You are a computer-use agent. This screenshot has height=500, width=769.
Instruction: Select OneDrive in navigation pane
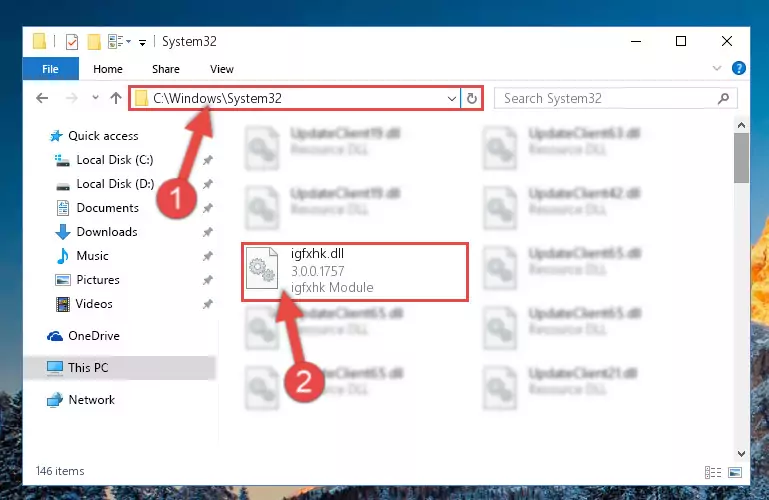point(94,336)
